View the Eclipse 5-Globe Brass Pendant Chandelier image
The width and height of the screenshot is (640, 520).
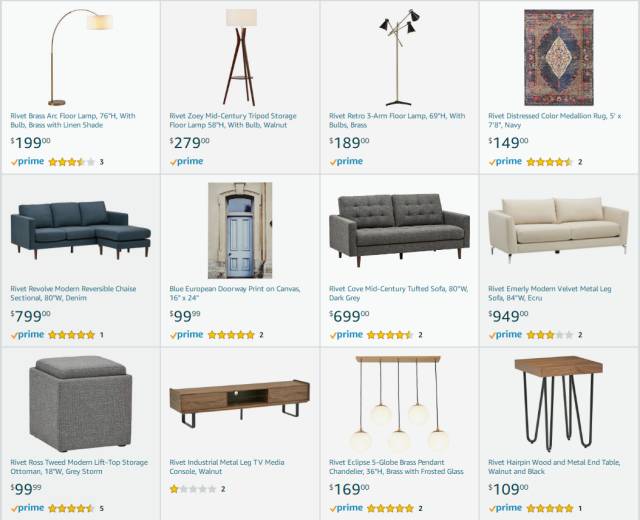point(399,403)
